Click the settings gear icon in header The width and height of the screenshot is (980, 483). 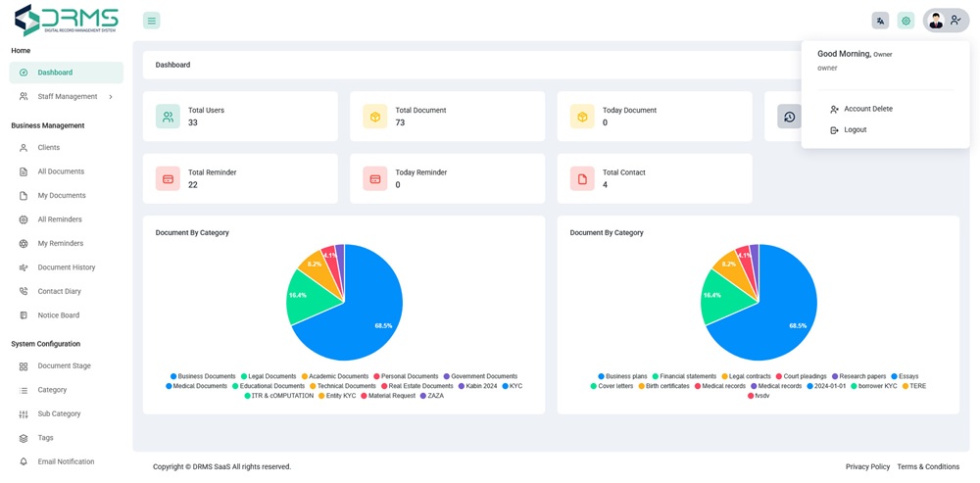tap(906, 21)
